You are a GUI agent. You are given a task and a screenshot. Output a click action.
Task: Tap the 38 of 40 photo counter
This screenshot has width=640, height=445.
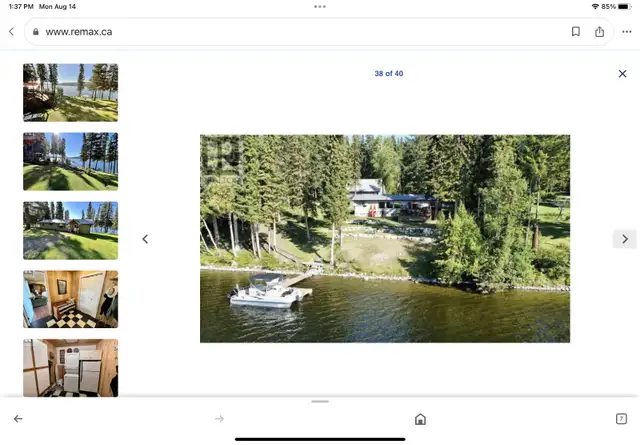click(x=389, y=73)
